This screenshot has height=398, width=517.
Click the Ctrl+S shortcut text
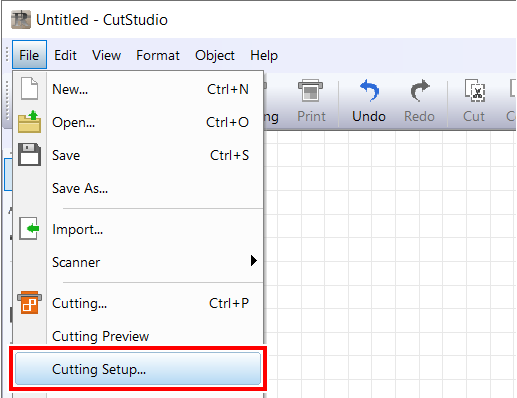click(x=229, y=155)
